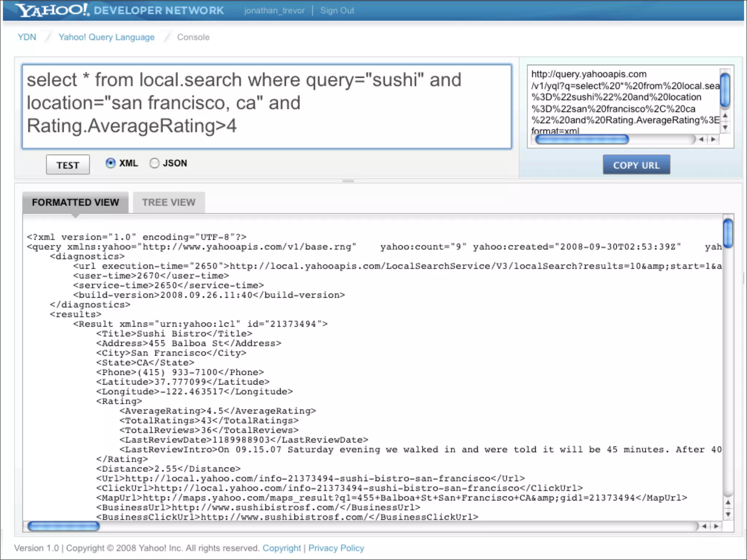The width and height of the screenshot is (747, 560).
Task: Click the Version 1.0 footer text
Action: coord(36,548)
